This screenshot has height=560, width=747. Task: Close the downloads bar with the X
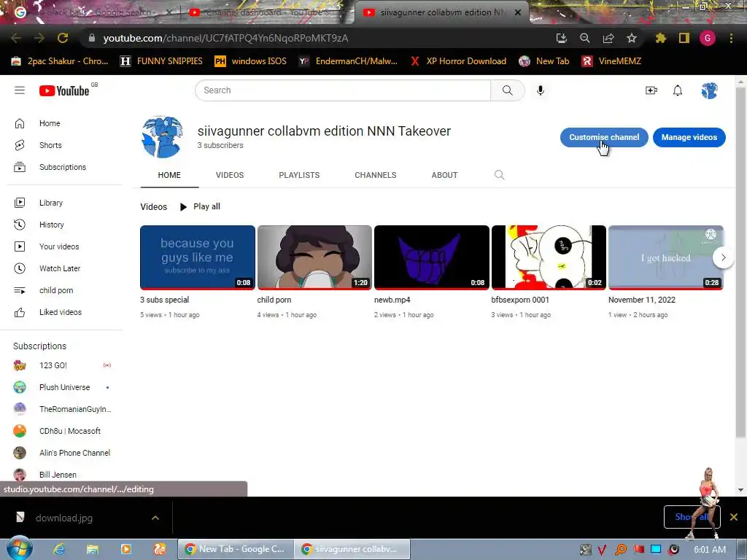tap(734, 517)
